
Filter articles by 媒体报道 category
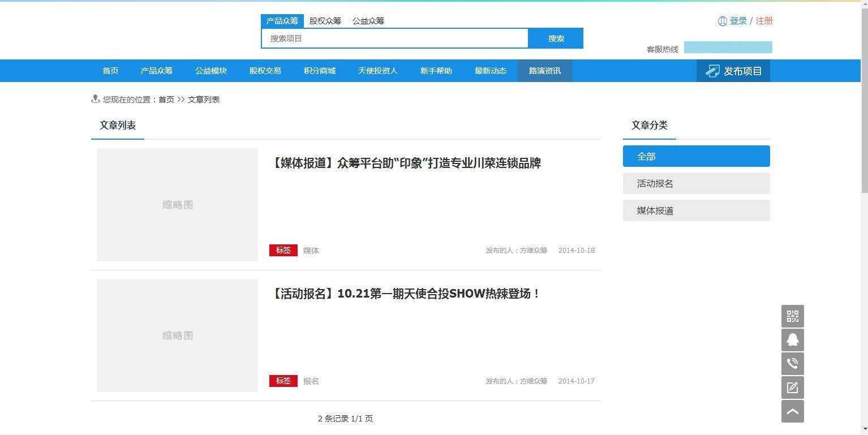[x=696, y=210]
